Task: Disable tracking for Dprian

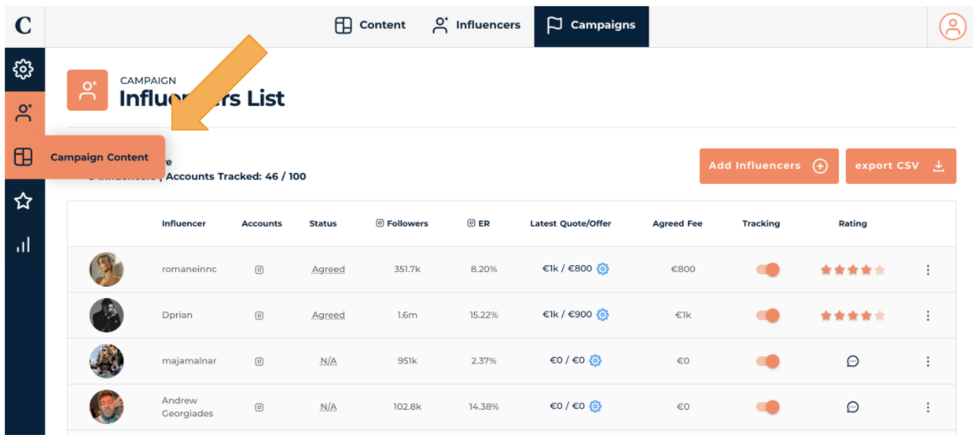Action: pyautogui.click(x=768, y=315)
